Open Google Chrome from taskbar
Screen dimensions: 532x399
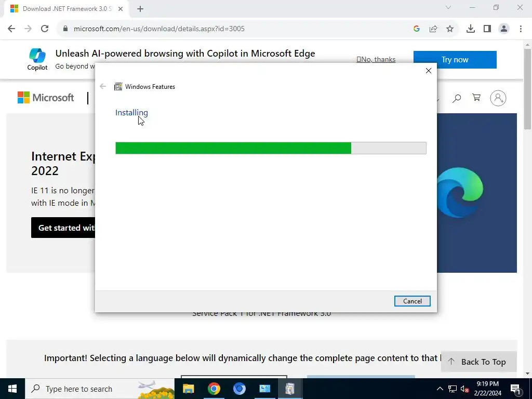[x=214, y=389]
